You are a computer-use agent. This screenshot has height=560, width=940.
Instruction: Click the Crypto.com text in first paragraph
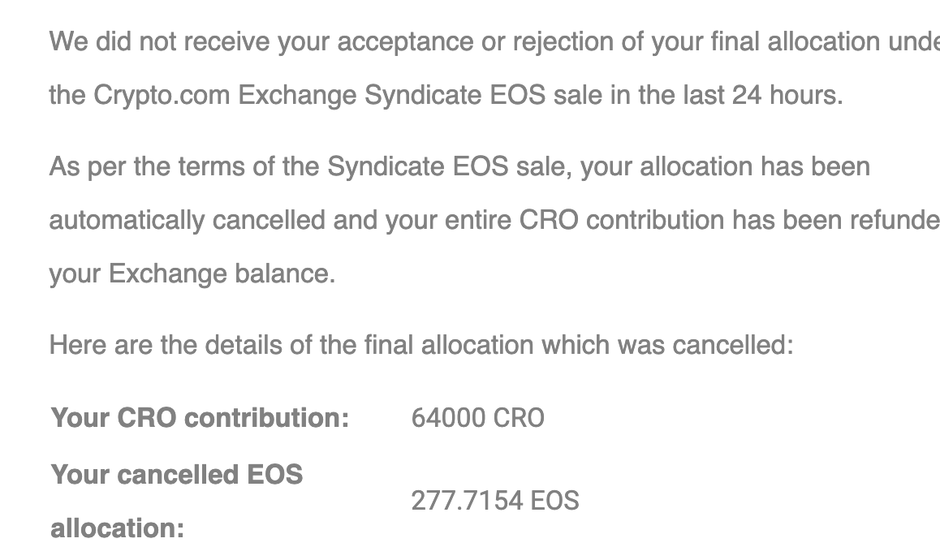[x=162, y=95]
